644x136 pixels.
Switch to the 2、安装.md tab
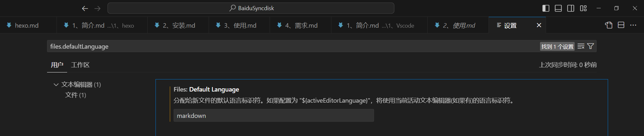[x=178, y=25]
